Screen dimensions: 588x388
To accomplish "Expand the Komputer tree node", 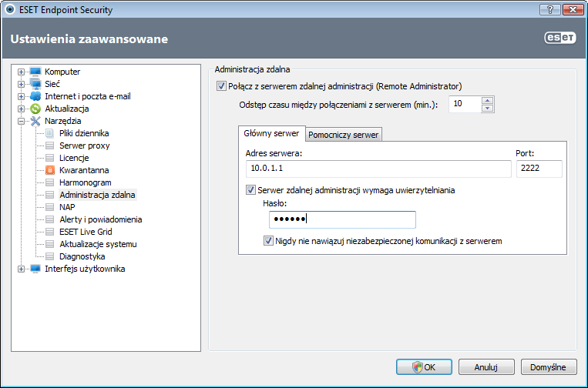I will [x=22, y=72].
